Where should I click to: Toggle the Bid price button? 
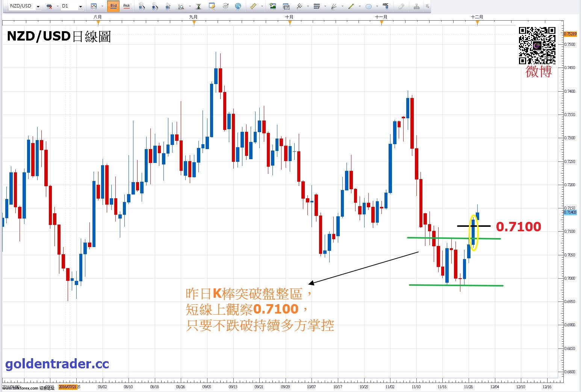(113, 6)
